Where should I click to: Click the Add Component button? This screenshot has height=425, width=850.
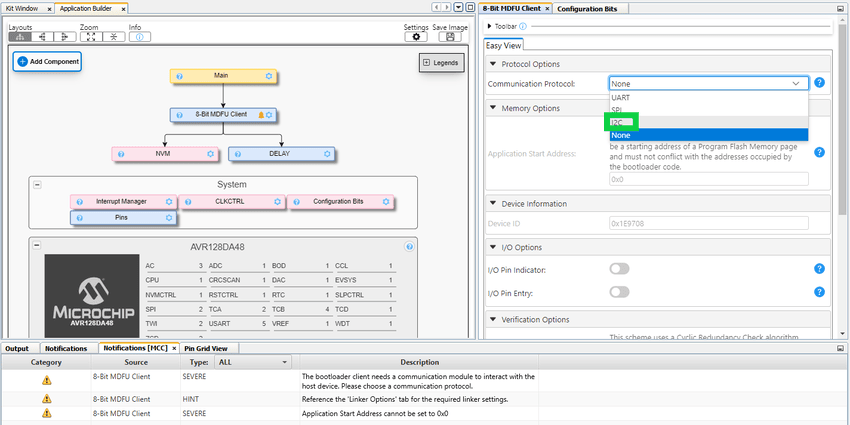(x=47, y=61)
